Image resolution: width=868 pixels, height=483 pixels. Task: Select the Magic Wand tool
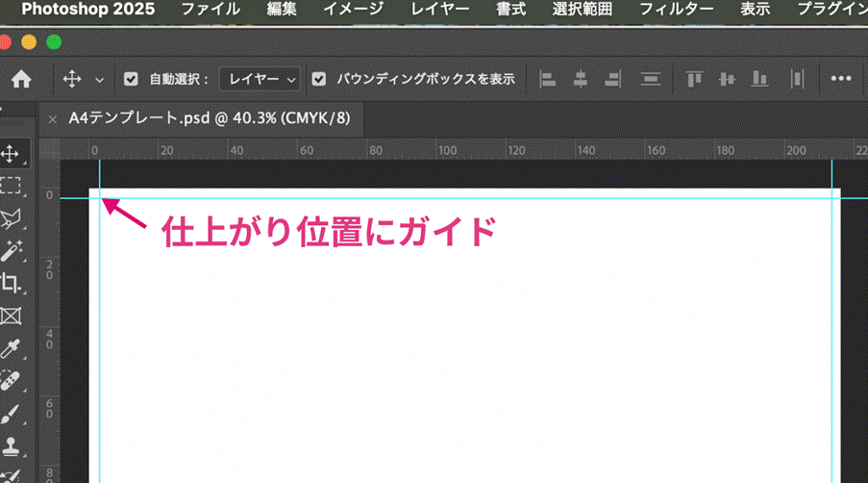tap(11, 250)
